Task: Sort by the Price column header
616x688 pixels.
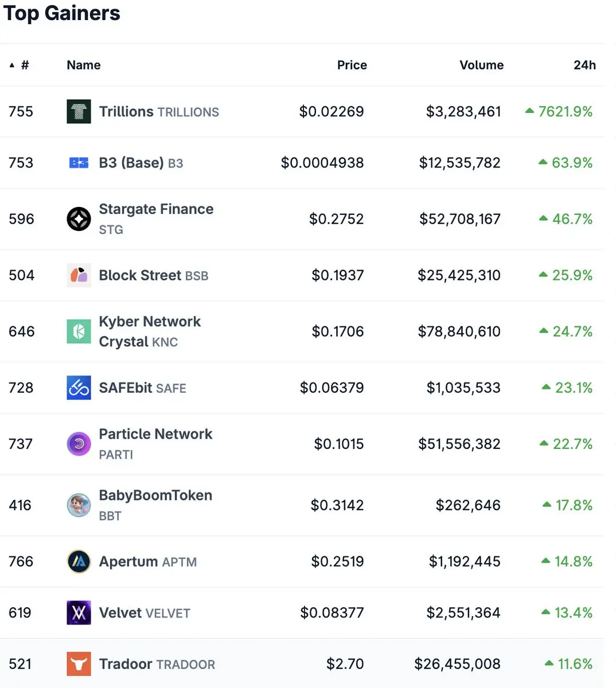Action: (x=352, y=65)
